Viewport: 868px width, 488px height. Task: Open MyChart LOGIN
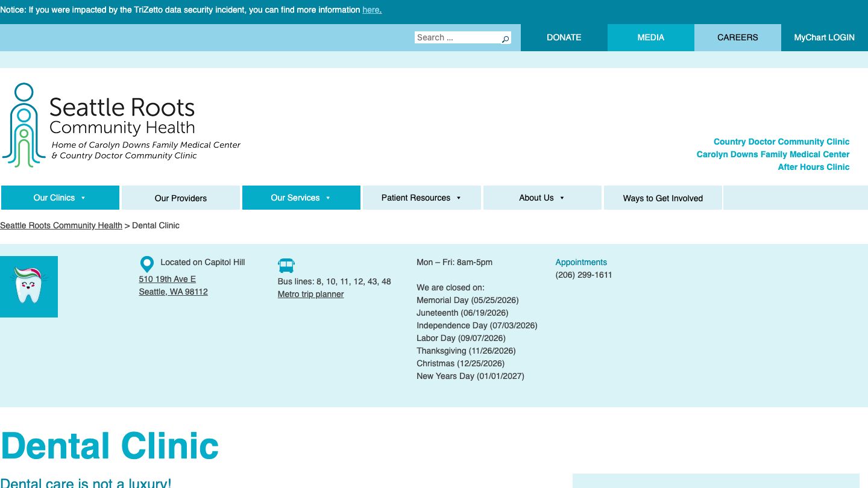point(824,37)
